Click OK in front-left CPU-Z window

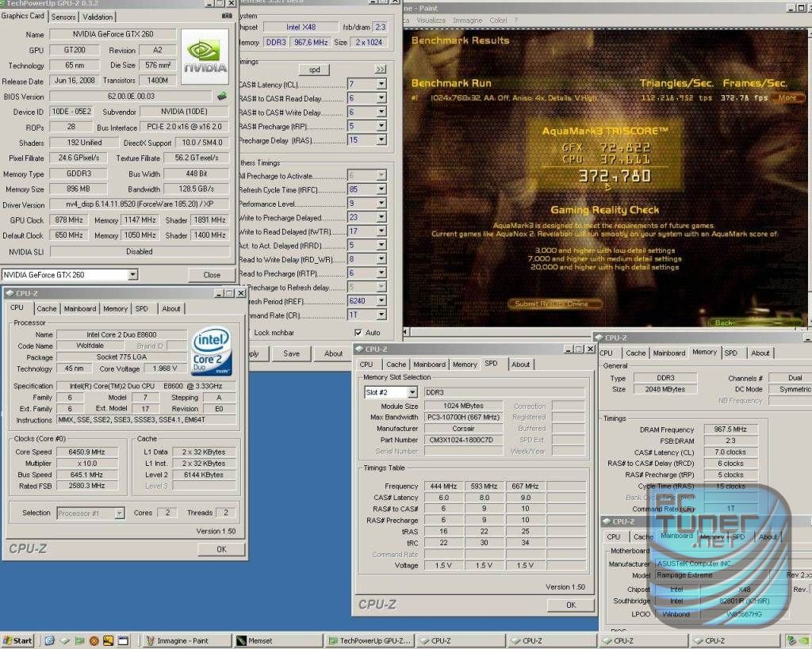click(x=221, y=549)
